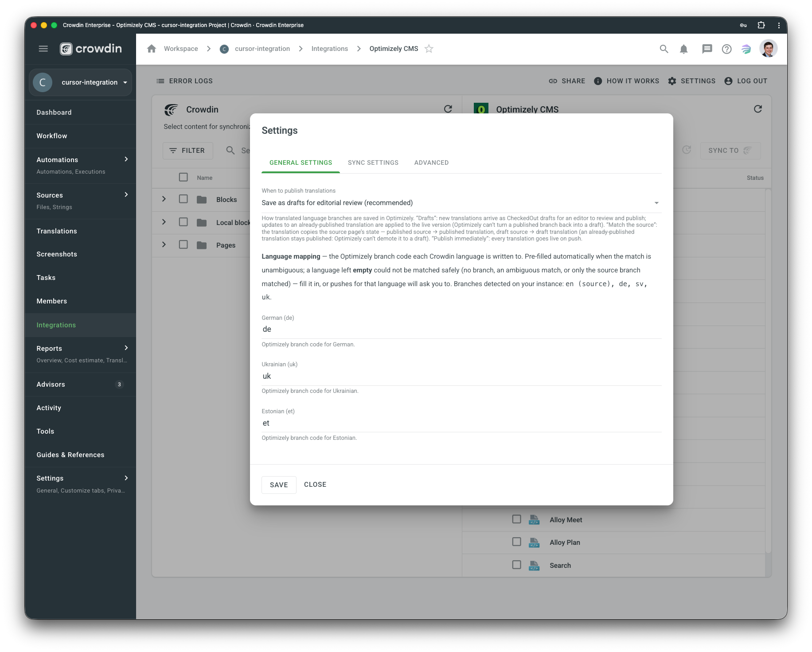Expand Sources sidebar submenu
This screenshot has height=652, width=812.
[x=126, y=194]
